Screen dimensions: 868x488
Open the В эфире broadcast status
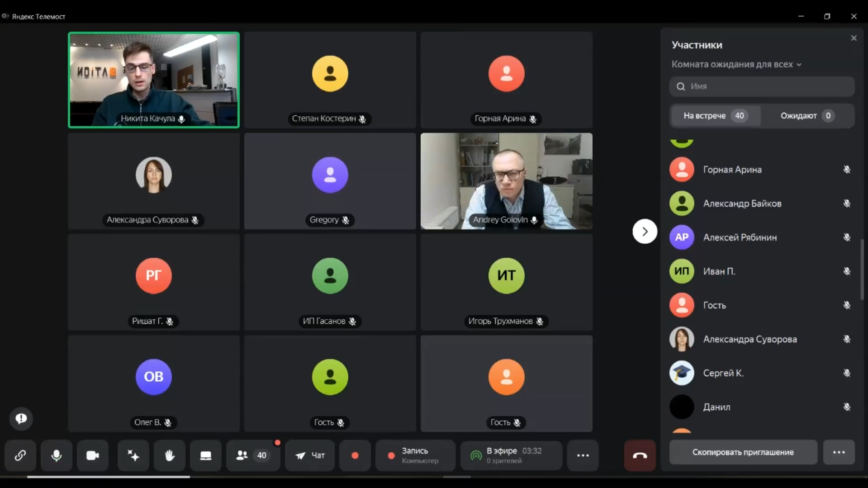tap(511, 455)
